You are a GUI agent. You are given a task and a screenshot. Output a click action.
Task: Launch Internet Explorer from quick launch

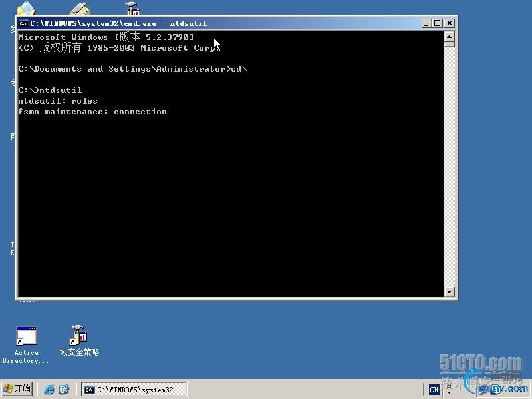click(49, 389)
